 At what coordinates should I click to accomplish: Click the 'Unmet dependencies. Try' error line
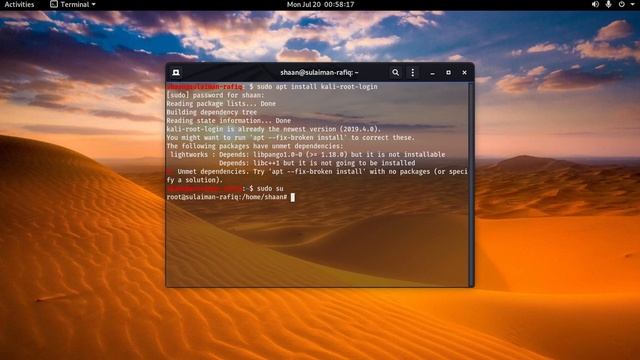point(317,172)
